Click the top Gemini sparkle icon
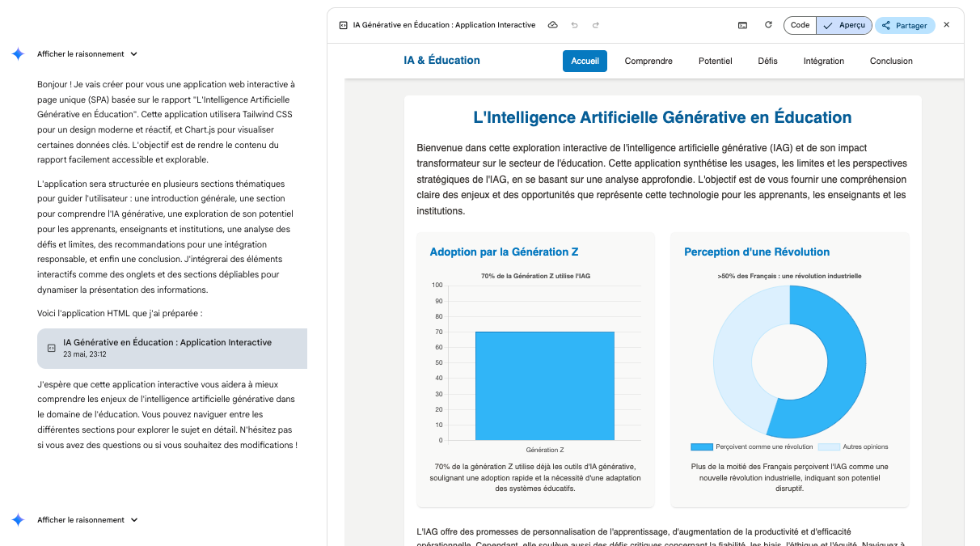The height and width of the screenshot is (546, 980). click(x=18, y=54)
